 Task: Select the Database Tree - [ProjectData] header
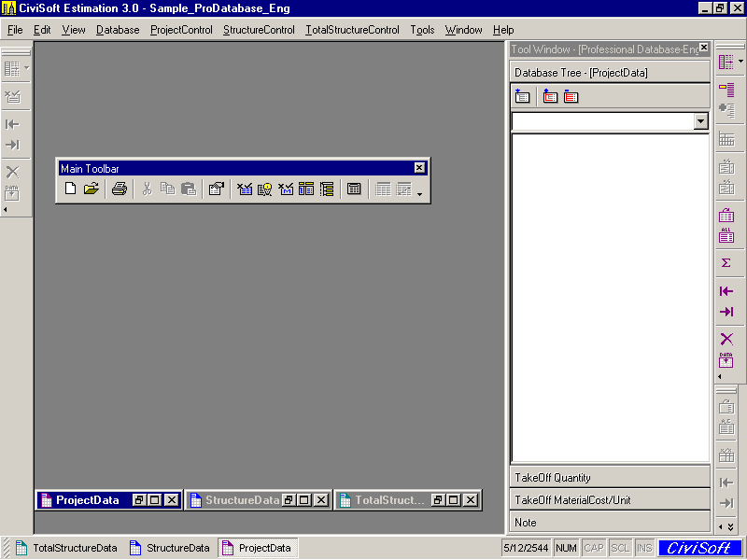pyautogui.click(x=610, y=73)
